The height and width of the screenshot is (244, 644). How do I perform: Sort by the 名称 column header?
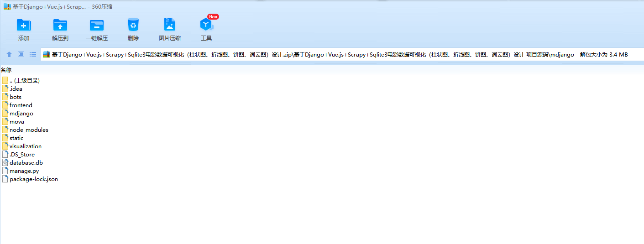click(x=6, y=70)
